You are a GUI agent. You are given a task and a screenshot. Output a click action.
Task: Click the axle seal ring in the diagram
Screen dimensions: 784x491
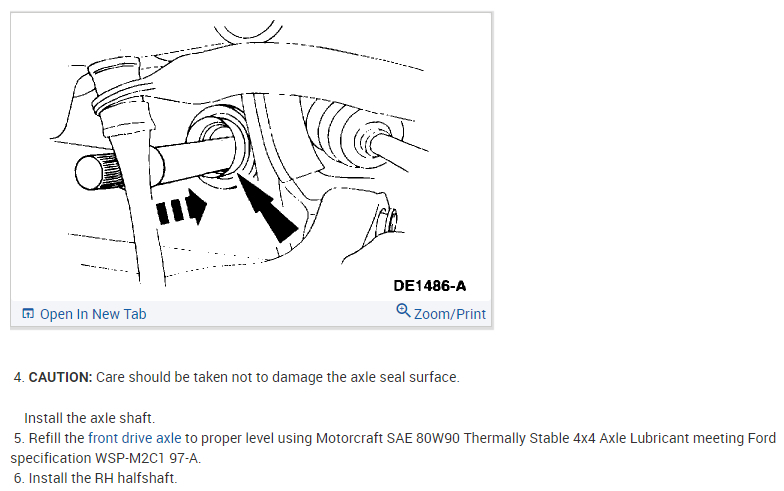pos(218,146)
